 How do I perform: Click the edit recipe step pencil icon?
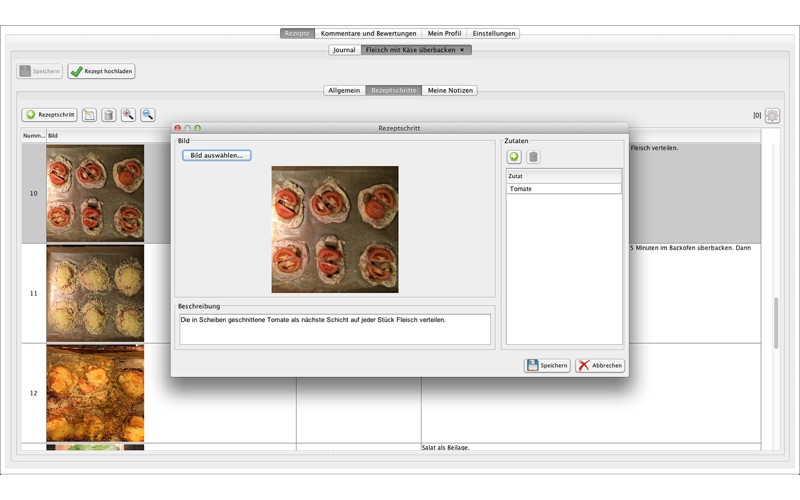[89, 115]
